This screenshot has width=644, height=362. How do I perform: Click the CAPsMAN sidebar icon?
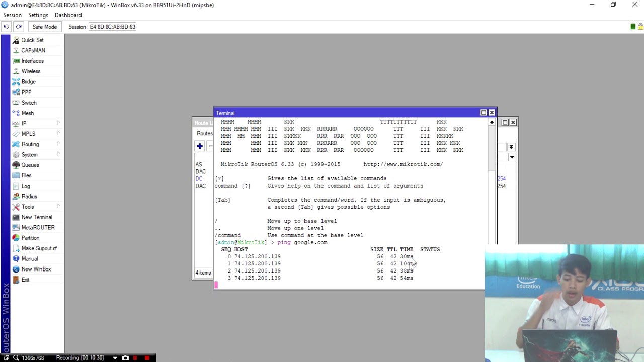[x=16, y=50]
